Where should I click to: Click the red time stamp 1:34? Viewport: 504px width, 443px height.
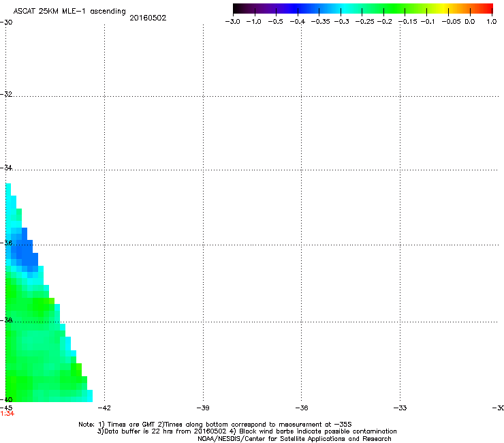pos(7,414)
